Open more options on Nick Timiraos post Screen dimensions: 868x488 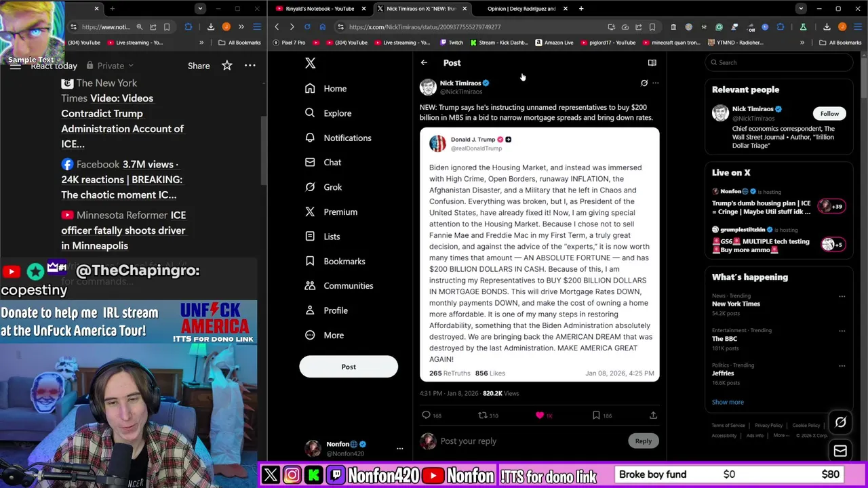pos(655,83)
